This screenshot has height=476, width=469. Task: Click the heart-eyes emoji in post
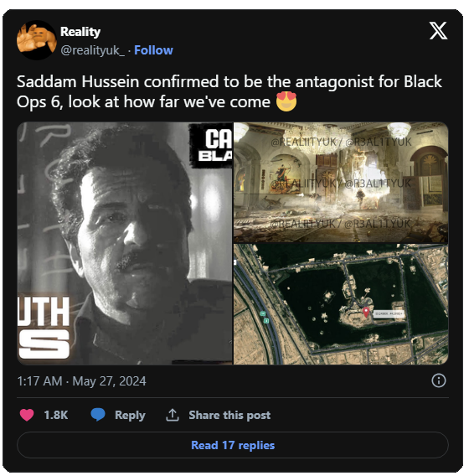point(286,101)
